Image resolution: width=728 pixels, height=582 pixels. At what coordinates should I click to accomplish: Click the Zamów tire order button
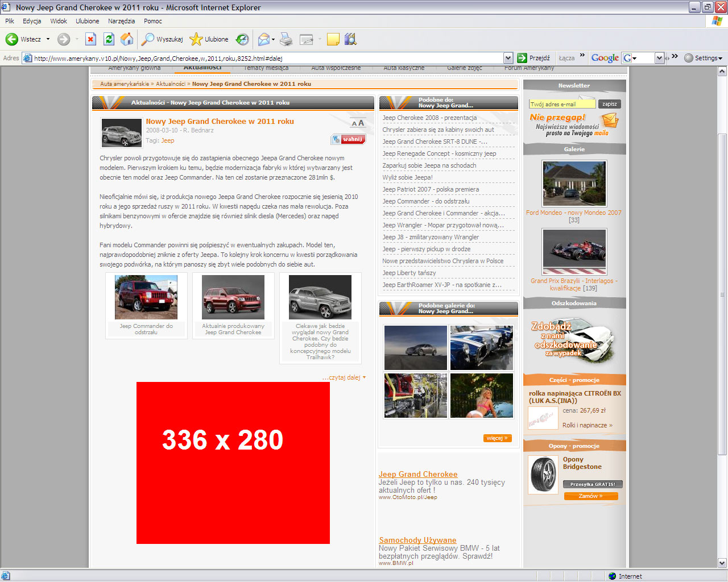[591, 496]
